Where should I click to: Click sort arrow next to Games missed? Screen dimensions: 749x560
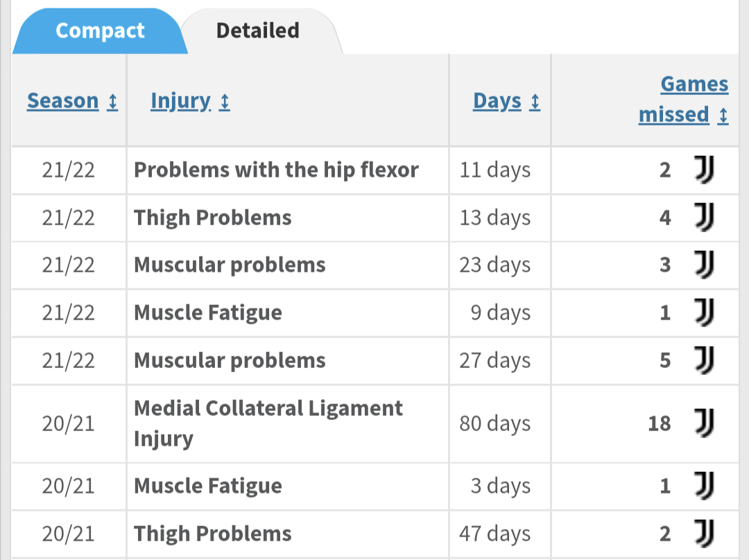pos(723,116)
